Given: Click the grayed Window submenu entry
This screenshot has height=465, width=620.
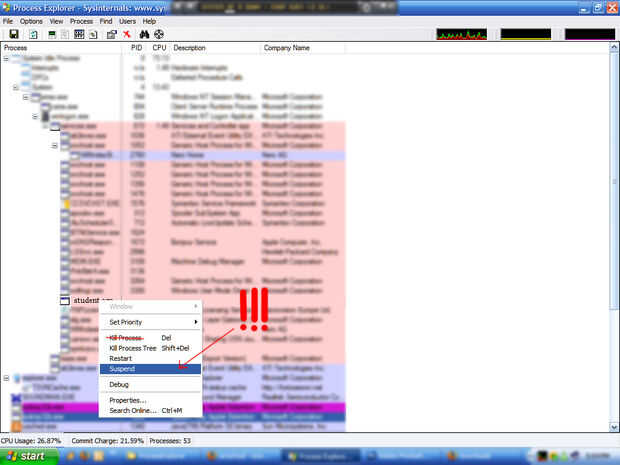Looking at the screenshot, I should [x=150, y=307].
